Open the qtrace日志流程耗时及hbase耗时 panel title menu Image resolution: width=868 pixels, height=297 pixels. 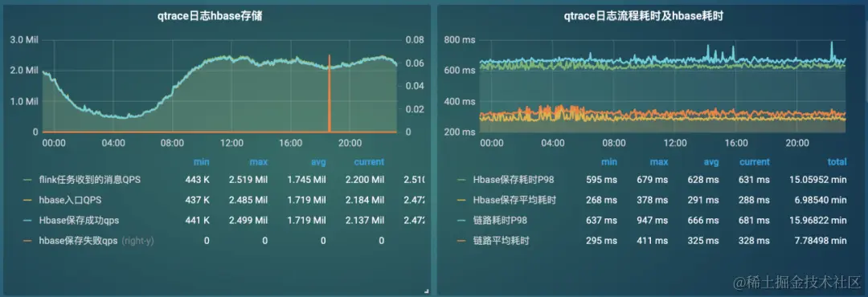645,17
